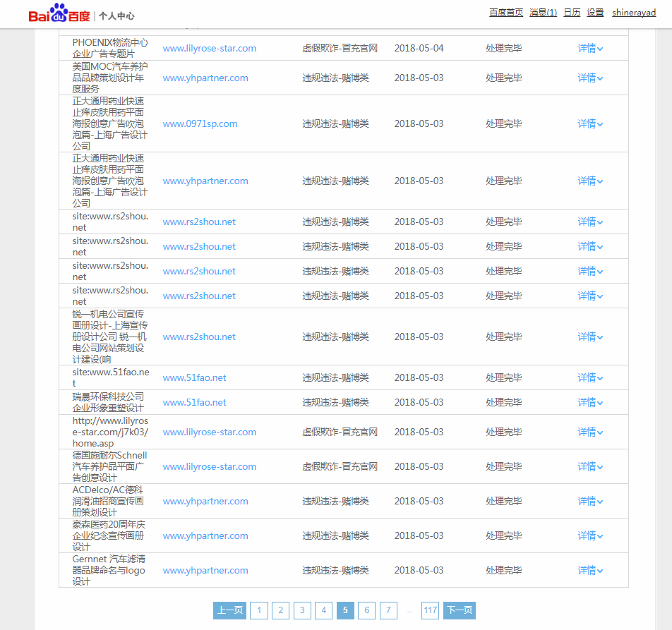Open the www.0971sp.com link
The width and height of the screenshot is (672, 630).
click(x=200, y=124)
